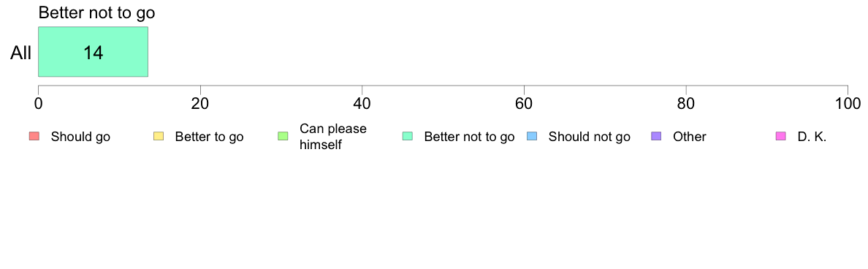Click the red Should go legend swatch
This screenshot has height=269, width=868.
[x=34, y=137]
